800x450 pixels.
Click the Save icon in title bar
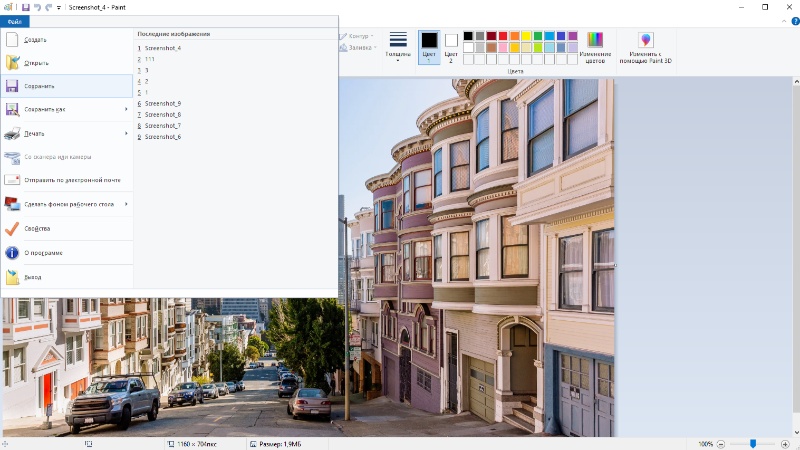tap(26, 7)
